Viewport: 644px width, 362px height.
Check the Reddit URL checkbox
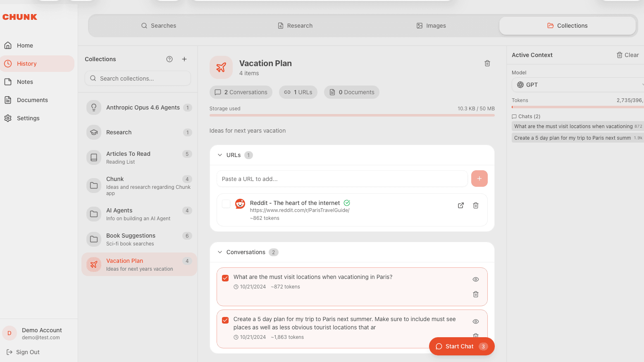click(226, 204)
